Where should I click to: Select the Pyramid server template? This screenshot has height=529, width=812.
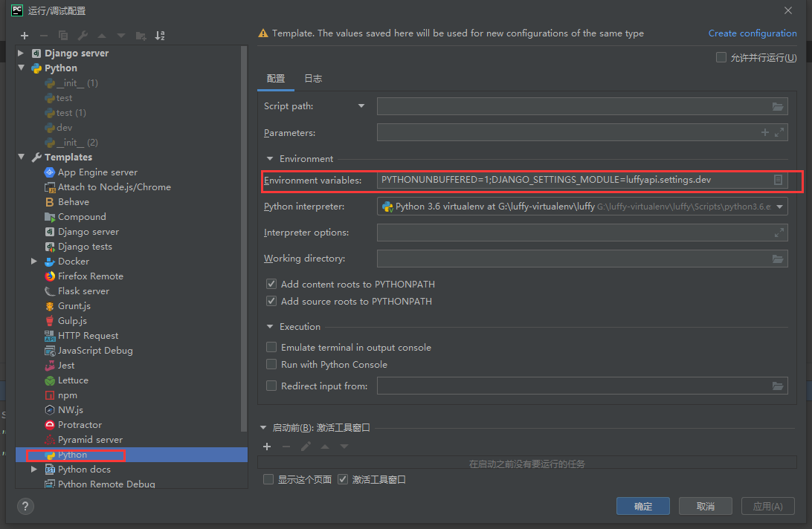pos(90,440)
